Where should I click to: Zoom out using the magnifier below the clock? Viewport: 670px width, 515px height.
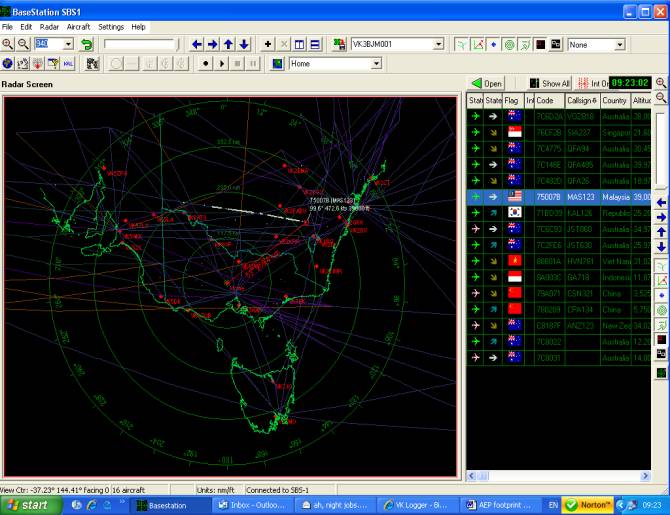coord(661,97)
